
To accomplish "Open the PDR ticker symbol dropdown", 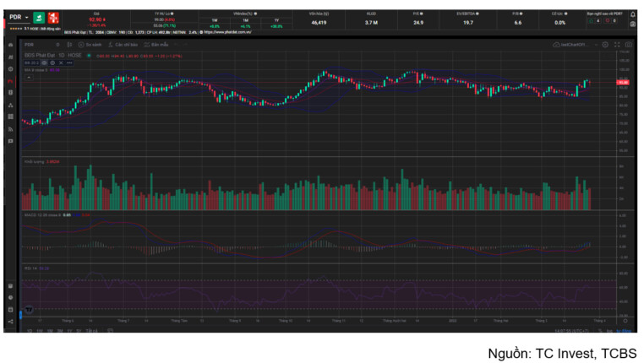I will click(18, 17).
